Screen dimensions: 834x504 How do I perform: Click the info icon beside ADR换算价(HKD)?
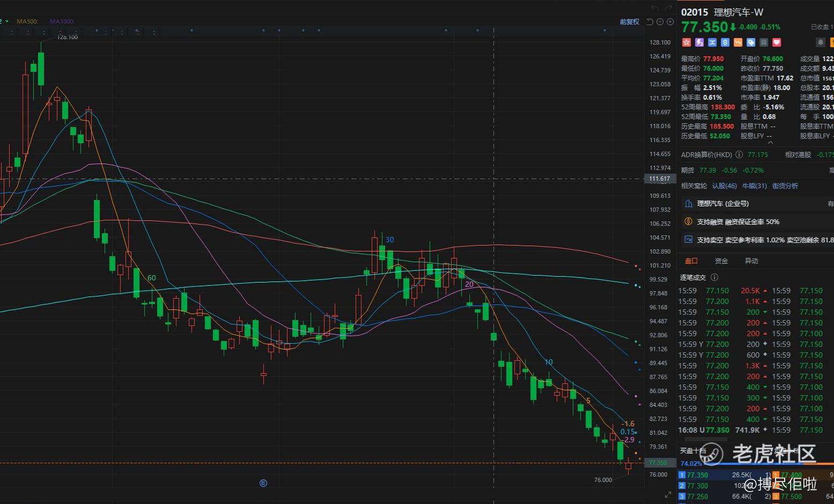coord(739,154)
